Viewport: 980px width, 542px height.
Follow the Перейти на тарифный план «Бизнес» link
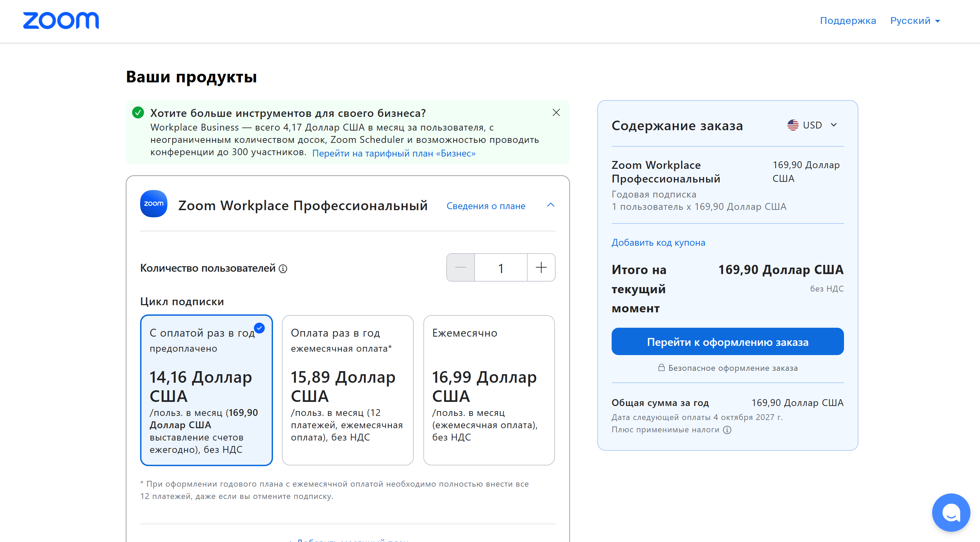pyautogui.click(x=394, y=153)
